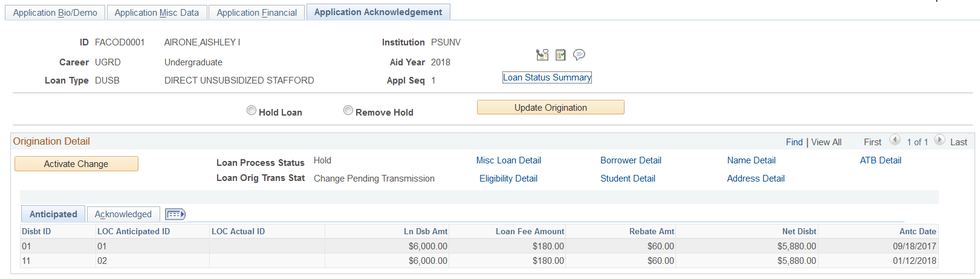Switch to the Application Financial tab
Screen dimensions: 980x279
pyautogui.click(x=257, y=13)
